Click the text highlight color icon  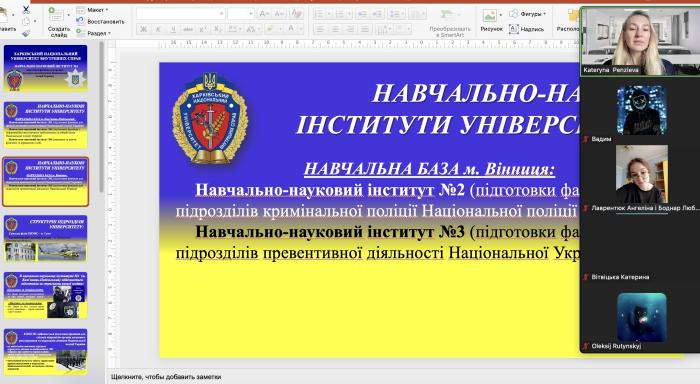coord(271,29)
